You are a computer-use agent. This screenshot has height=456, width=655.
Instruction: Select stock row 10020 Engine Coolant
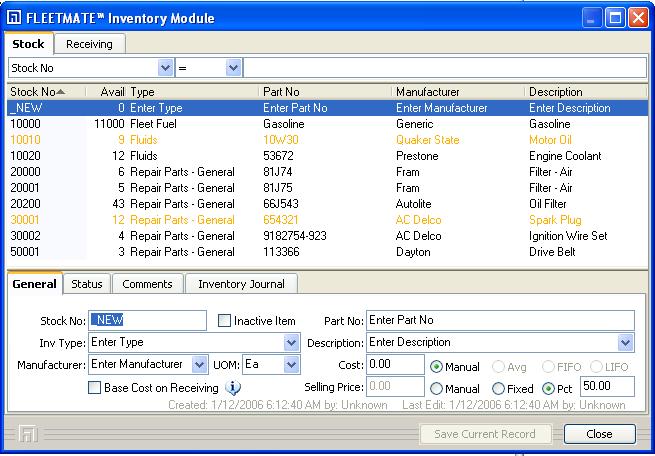328,156
